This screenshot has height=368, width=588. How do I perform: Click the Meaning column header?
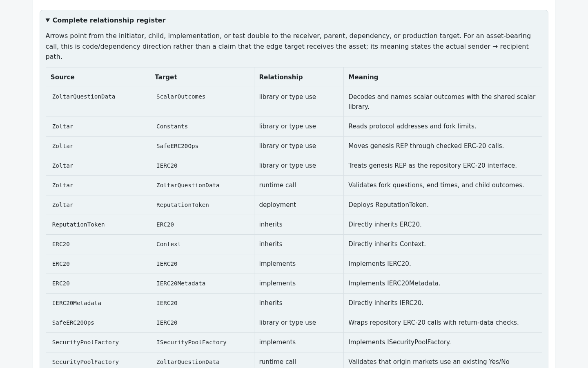[x=443, y=77]
